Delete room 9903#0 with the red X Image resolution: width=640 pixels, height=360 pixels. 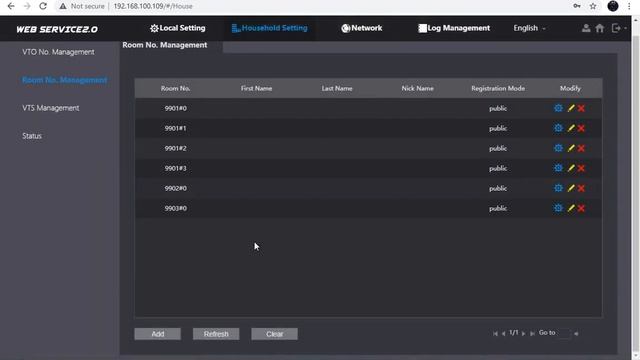[581, 208]
